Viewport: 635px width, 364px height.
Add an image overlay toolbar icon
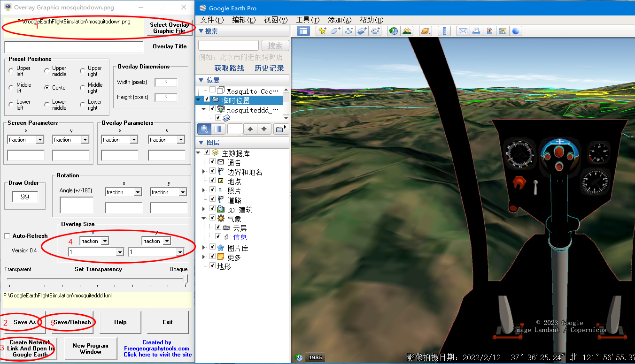(362, 31)
